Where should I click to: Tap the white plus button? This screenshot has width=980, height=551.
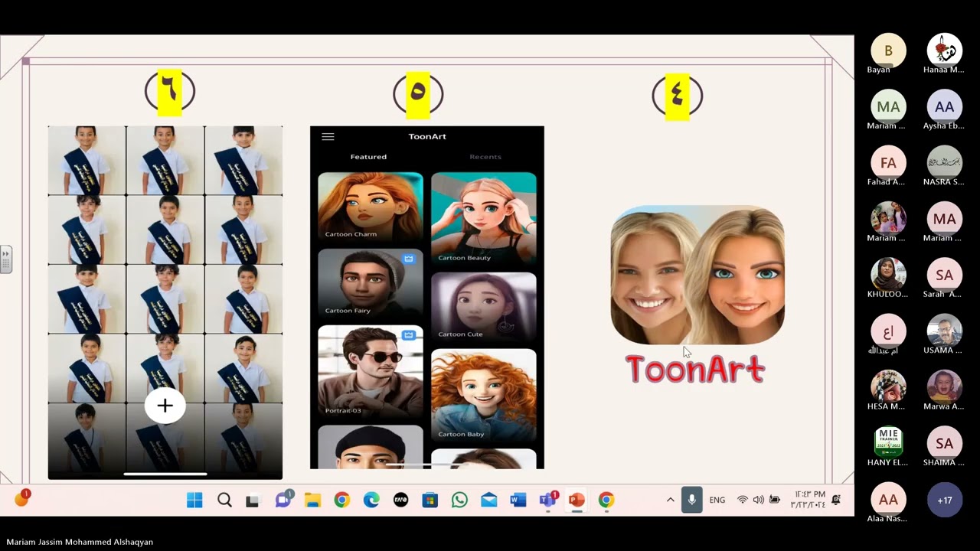click(165, 406)
